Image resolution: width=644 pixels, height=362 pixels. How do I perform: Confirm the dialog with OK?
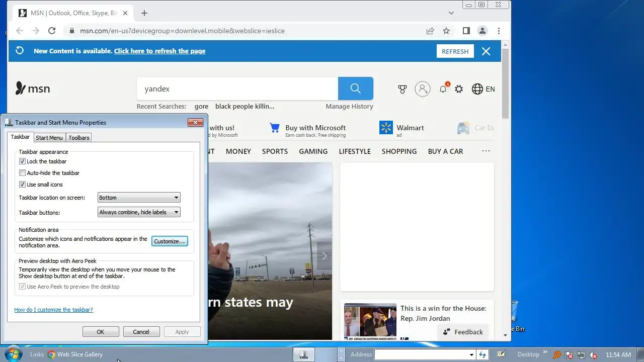(101, 332)
